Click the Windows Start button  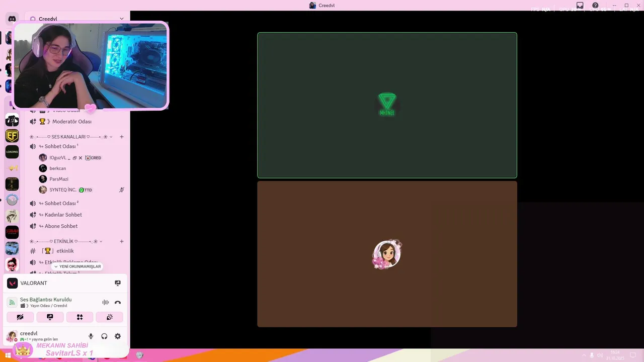click(8, 355)
